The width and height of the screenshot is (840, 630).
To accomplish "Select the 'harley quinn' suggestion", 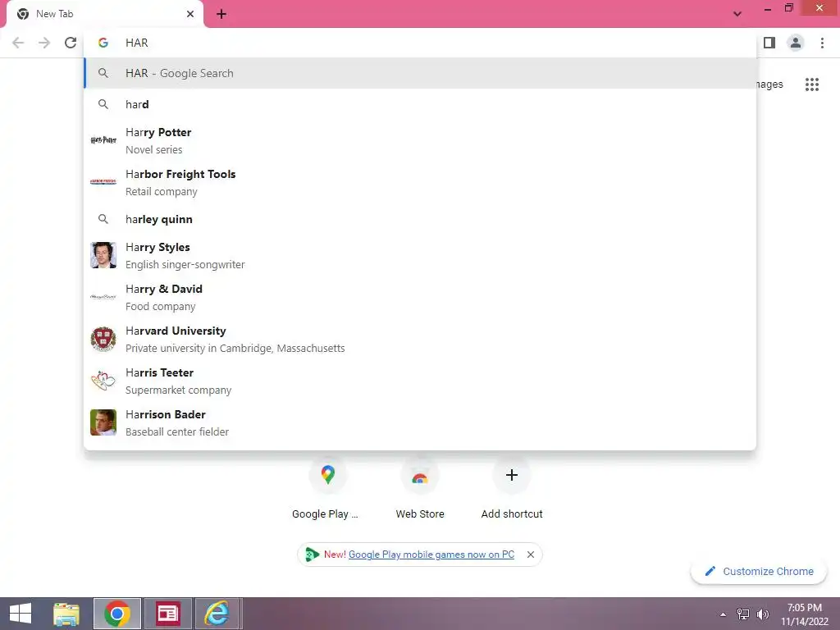I will pyautogui.click(x=421, y=219).
